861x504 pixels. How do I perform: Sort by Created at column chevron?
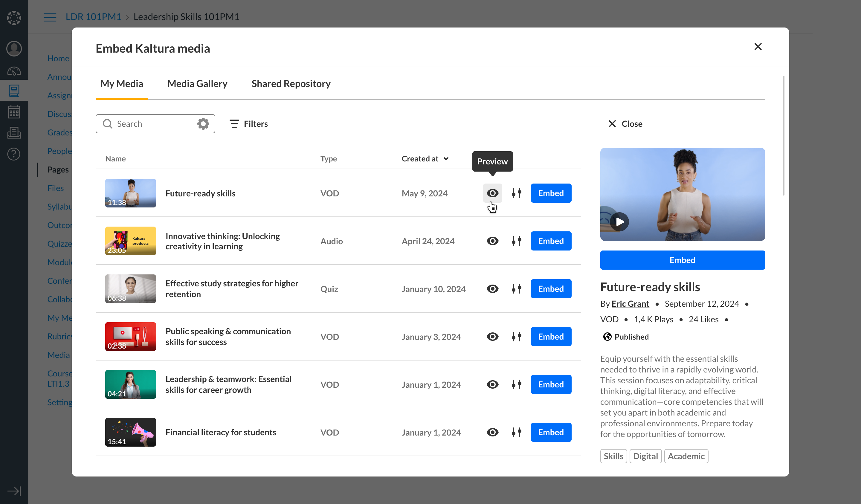[x=446, y=158]
